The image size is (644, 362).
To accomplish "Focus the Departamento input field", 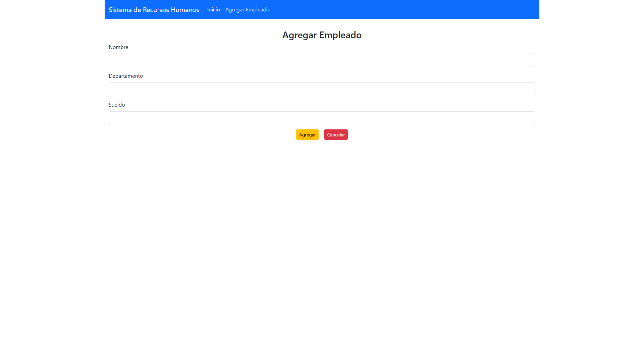I will click(322, 89).
